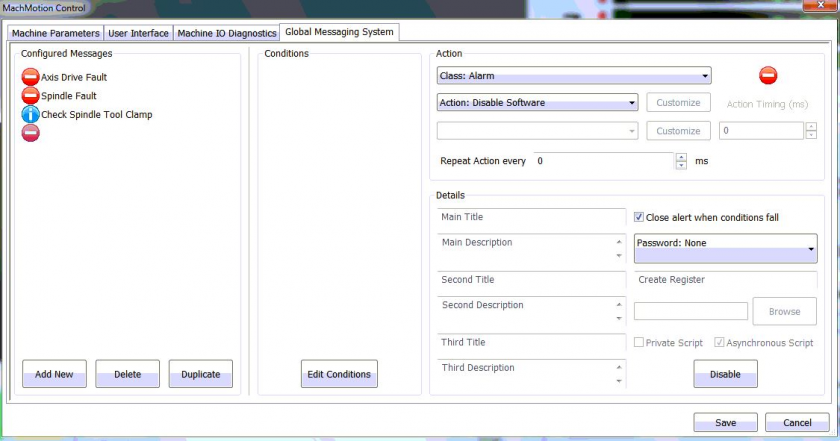
Task: Click the Create Register field
Action: pos(725,280)
